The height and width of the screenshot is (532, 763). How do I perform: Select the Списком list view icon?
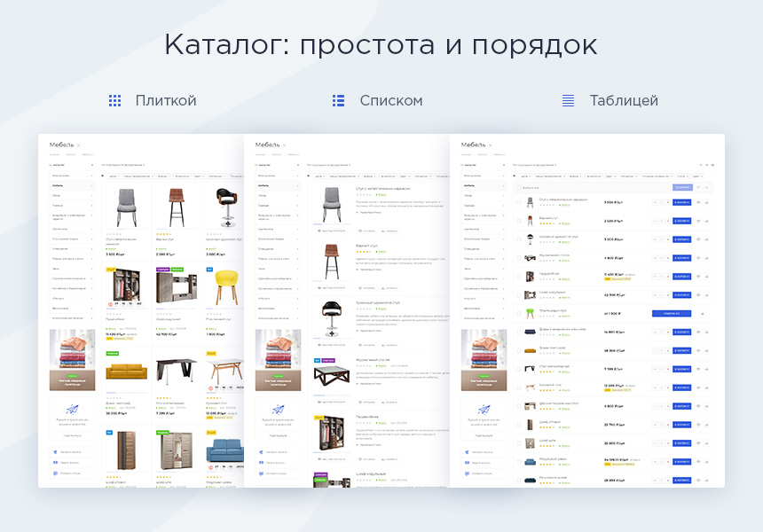[x=338, y=100]
